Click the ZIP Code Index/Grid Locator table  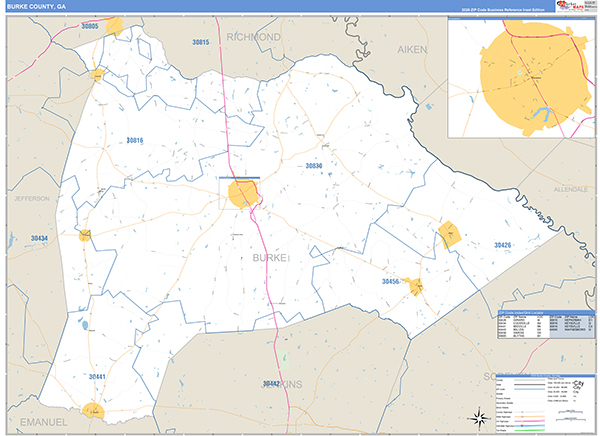coord(545,329)
